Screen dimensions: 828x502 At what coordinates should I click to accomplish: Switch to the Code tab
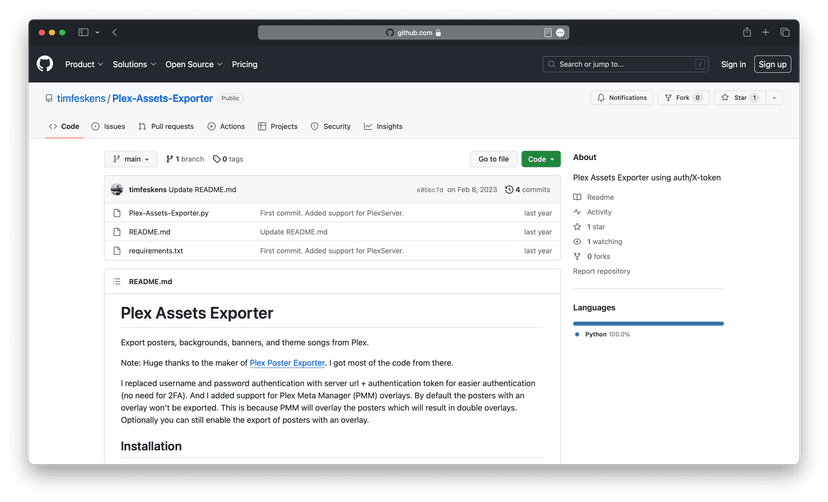[64, 126]
